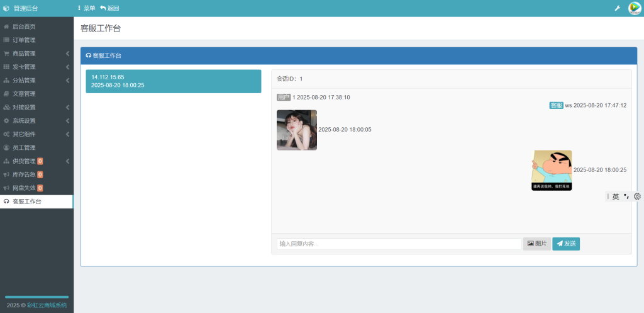Click the 发送 send button
The height and width of the screenshot is (313, 644).
pos(566,244)
